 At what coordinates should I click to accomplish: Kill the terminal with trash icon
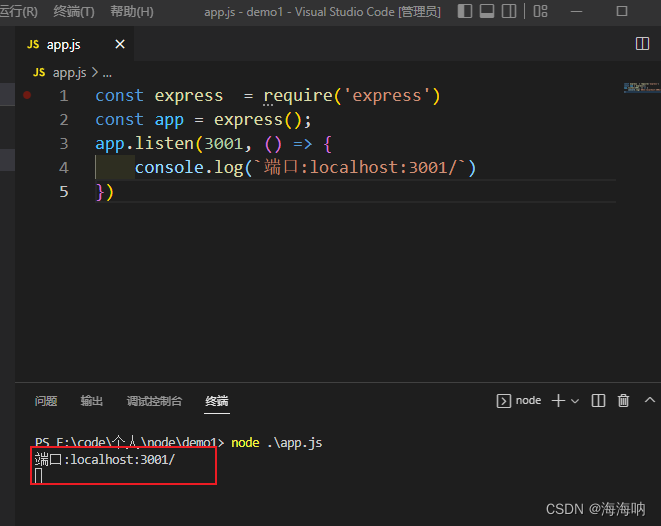(x=623, y=401)
